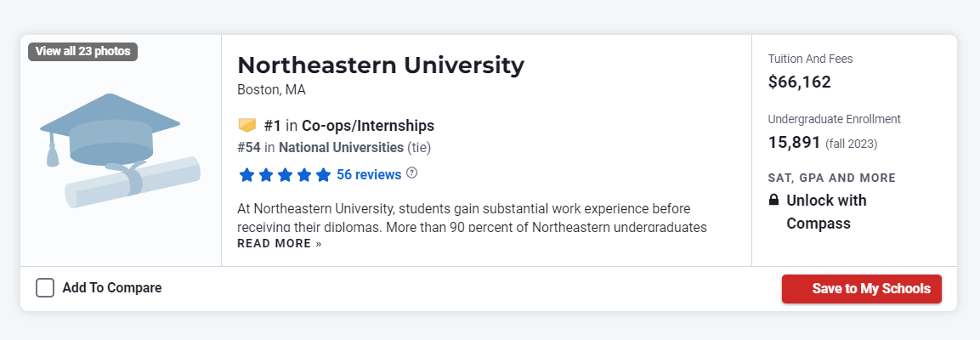Click the padlock icon beside Unlock
Screen dimensions: 980x340
pos(773,200)
